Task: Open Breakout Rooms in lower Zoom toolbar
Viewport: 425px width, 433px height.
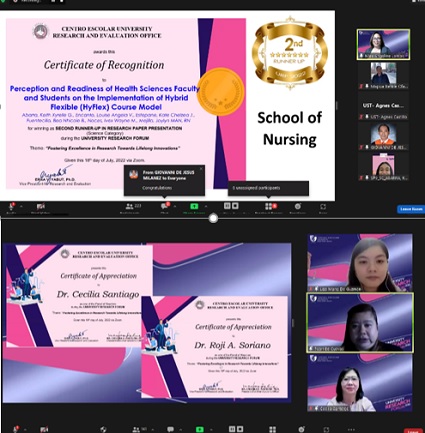Action: pos(273,429)
